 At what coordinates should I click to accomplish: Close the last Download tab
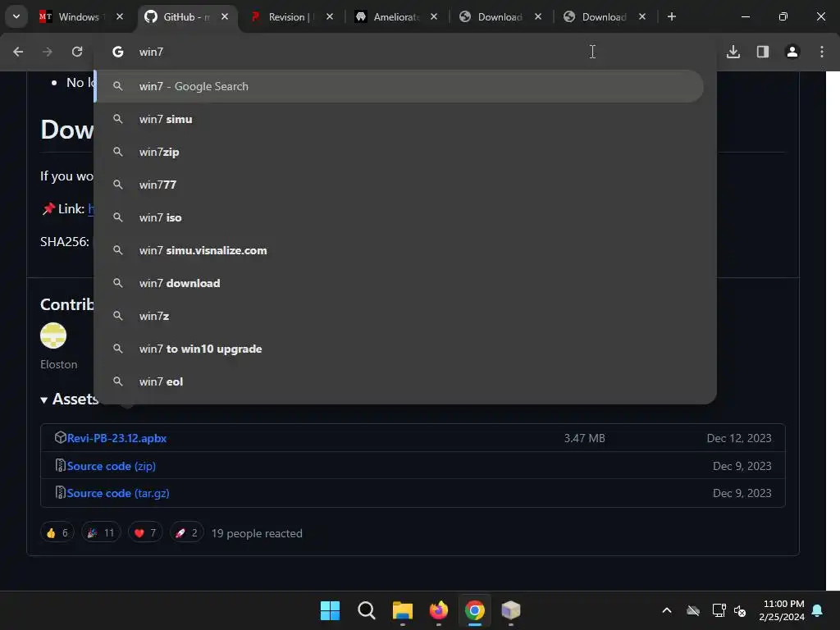click(642, 16)
